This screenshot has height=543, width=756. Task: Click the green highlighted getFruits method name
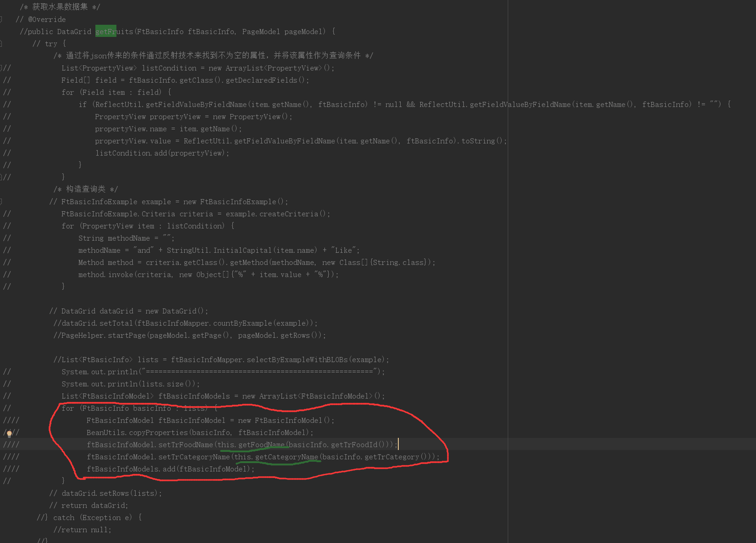[x=106, y=32]
